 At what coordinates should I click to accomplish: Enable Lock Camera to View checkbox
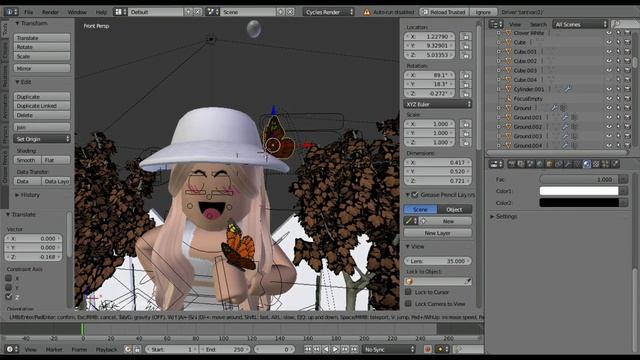[408, 303]
